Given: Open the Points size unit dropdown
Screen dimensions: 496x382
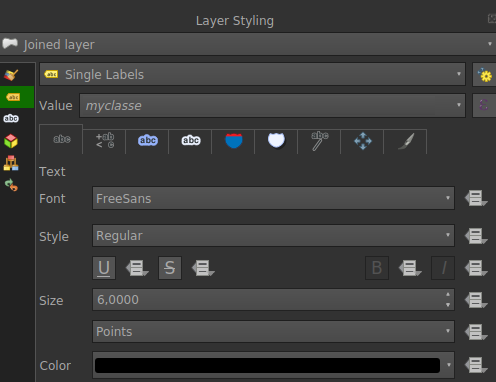Looking at the screenshot, I should coord(273,332).
